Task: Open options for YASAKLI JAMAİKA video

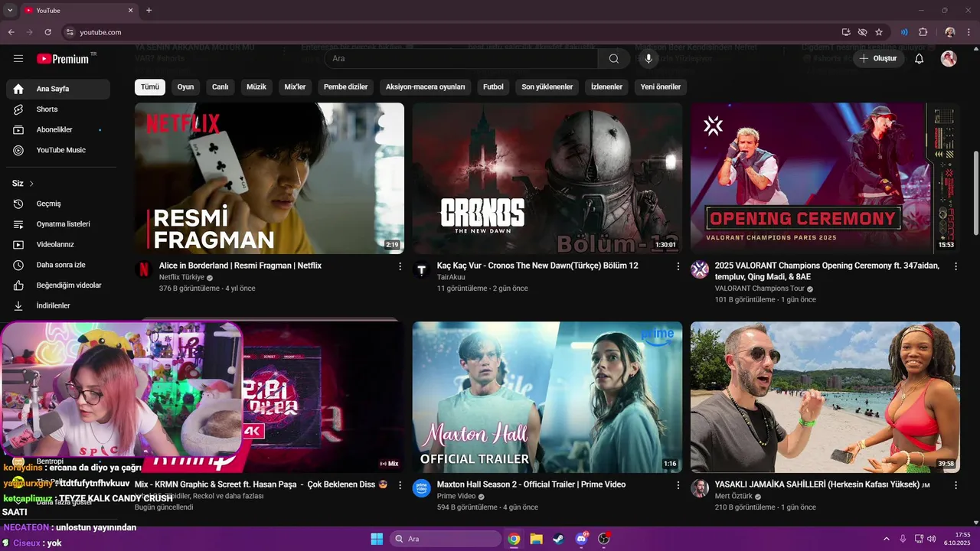Action: pos(955,485)
